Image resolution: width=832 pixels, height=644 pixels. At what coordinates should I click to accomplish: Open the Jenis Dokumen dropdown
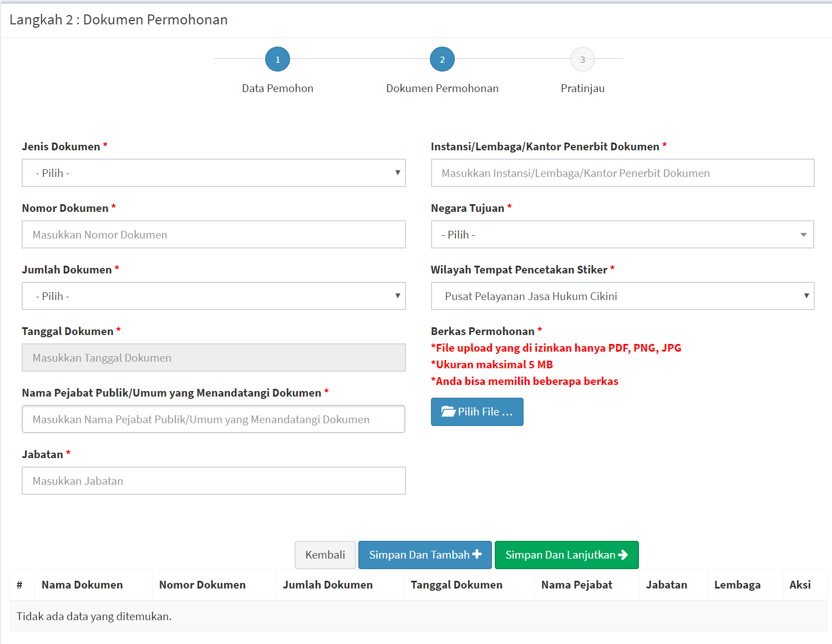pos(214,173)
